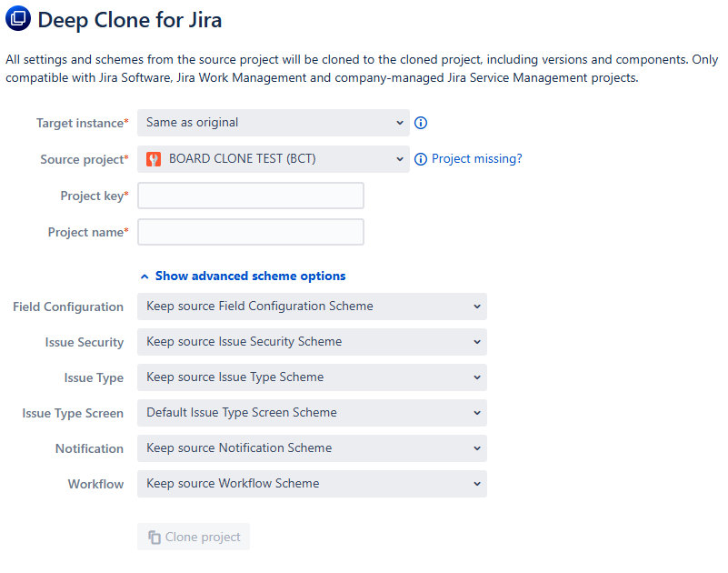
Task: Click the Issue Type Screen label
Action: click(x=73, y=414)
